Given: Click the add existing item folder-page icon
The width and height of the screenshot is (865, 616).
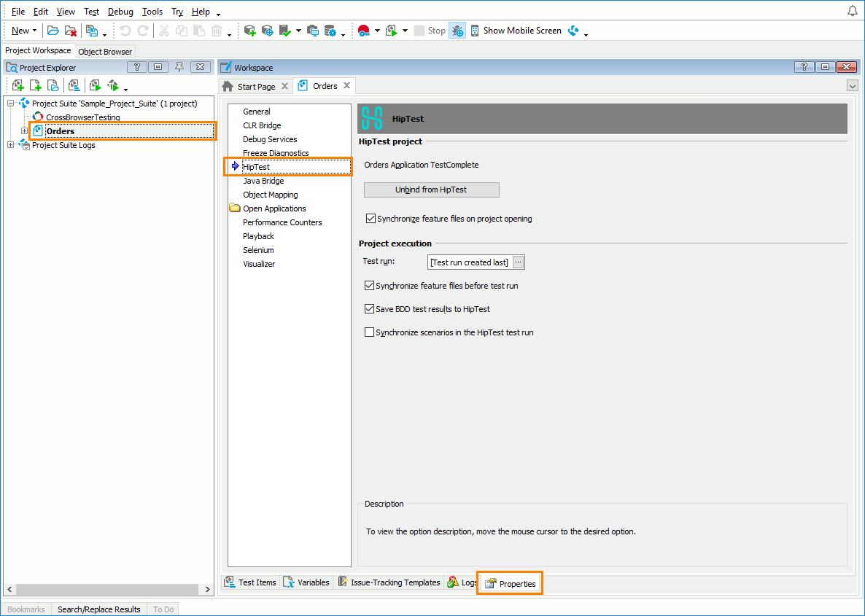Looking at the screenshot, I should point(53,85).
